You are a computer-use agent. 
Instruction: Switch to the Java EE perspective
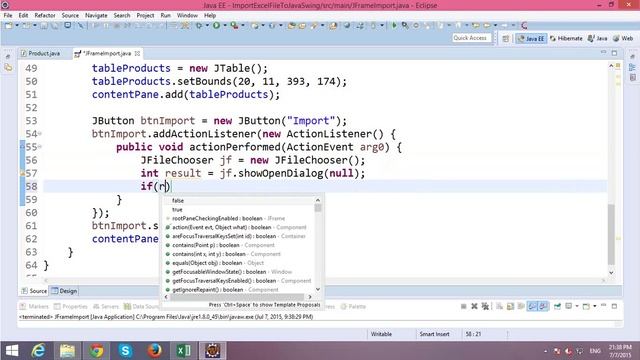(531, 38)
